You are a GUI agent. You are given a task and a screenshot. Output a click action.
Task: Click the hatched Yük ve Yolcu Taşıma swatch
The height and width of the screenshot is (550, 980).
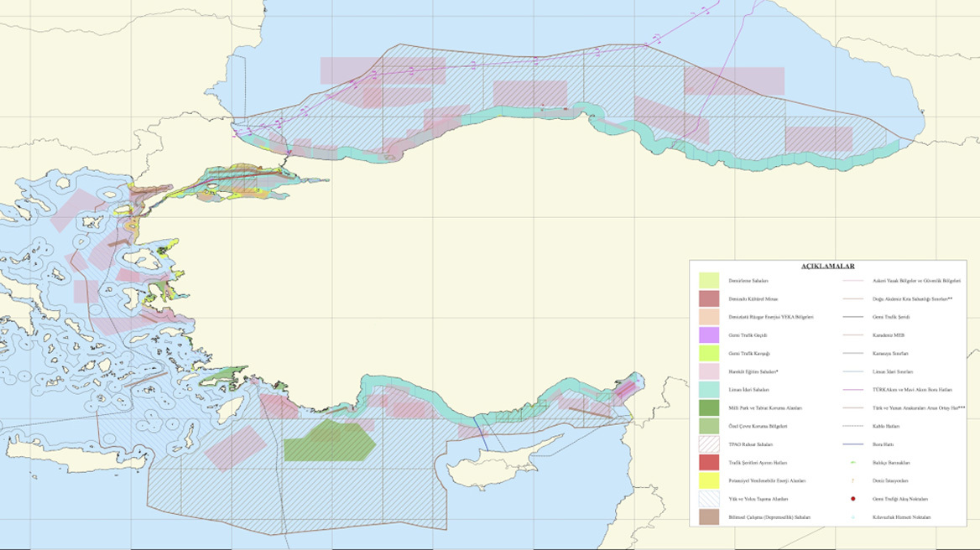point(709,499)
